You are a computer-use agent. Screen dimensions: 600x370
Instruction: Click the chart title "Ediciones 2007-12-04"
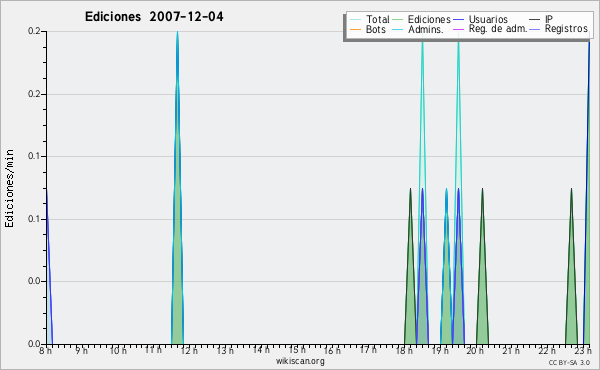tap(154, 17)
